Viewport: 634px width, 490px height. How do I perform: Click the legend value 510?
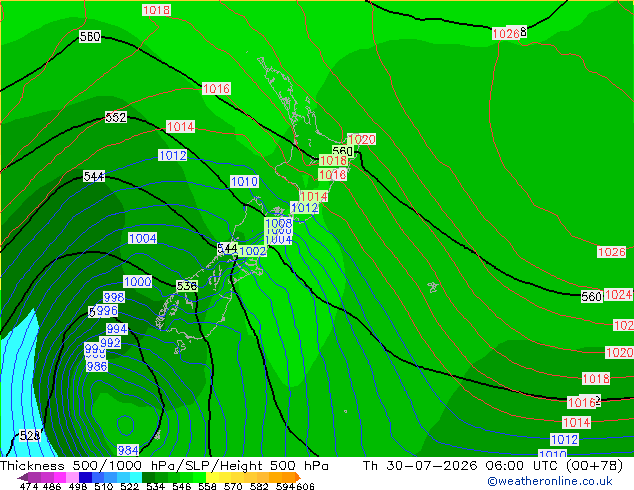[104, 486]
